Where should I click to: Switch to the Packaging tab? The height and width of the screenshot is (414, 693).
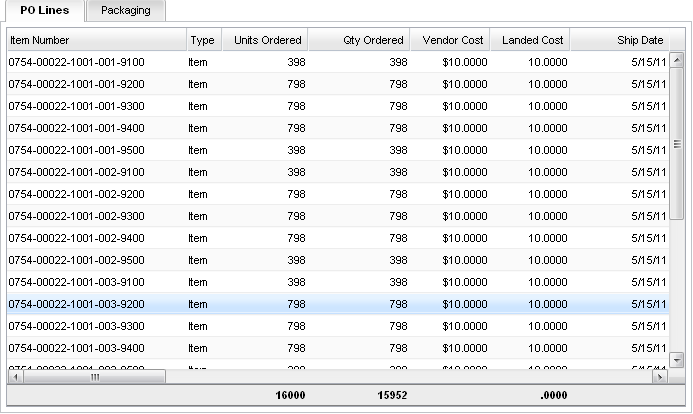[x=125, y=10]
